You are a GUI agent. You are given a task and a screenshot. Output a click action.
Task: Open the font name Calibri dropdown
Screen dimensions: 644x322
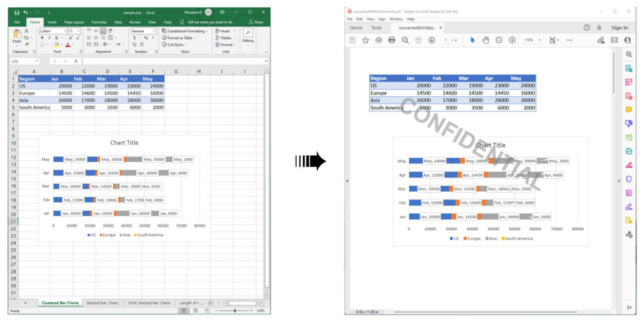[64, 31]
